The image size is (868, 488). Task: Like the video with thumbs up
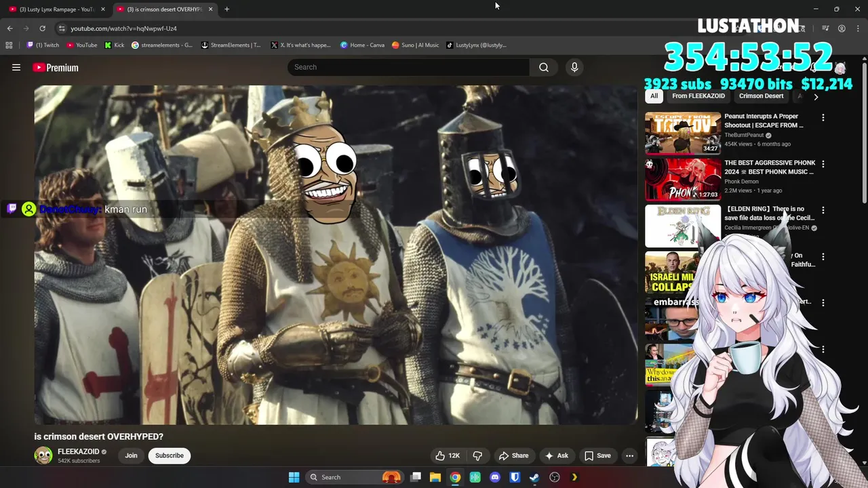pos(448,455)
